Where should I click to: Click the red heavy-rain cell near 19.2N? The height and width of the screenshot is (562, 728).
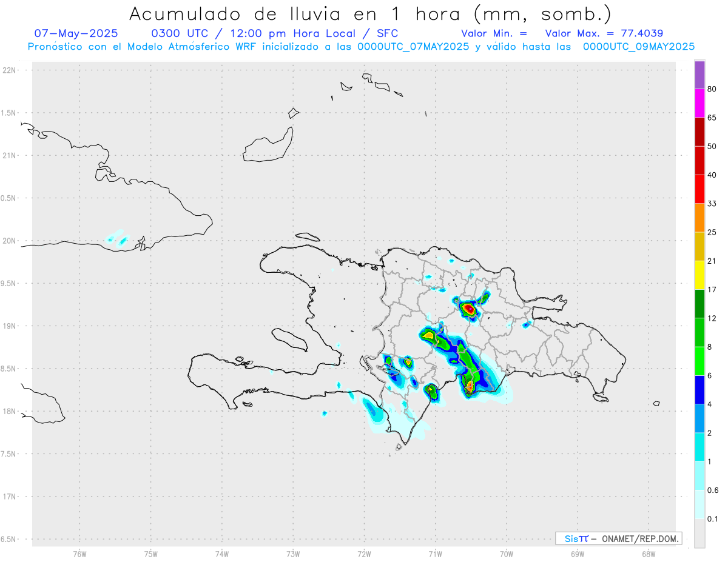(x=469, y=309)
